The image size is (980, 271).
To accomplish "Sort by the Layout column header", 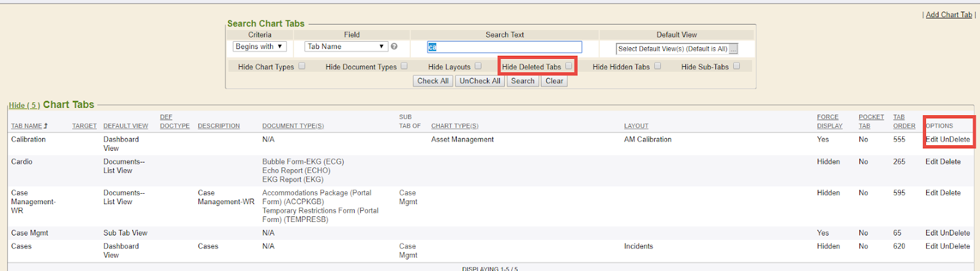I will [636, 126].
